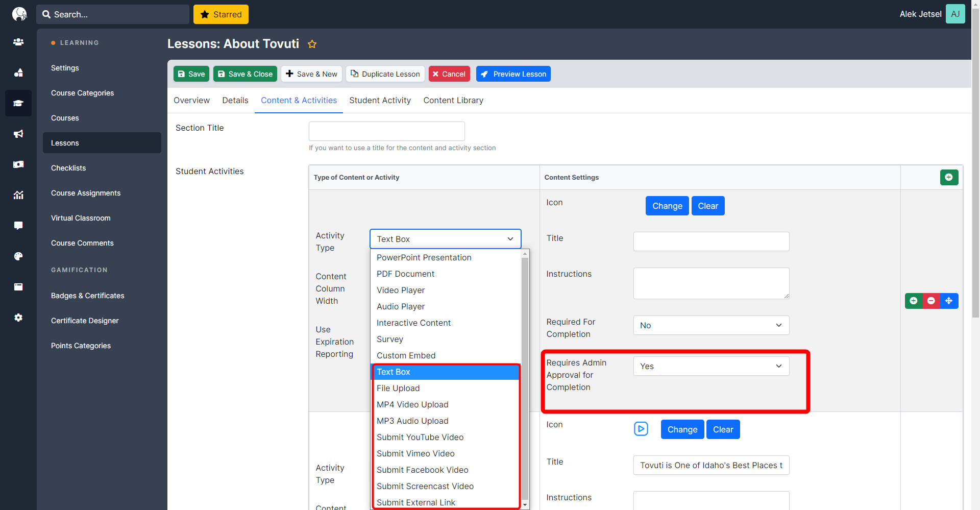
Task: Choose File Upload option
Action: [446, 388]
